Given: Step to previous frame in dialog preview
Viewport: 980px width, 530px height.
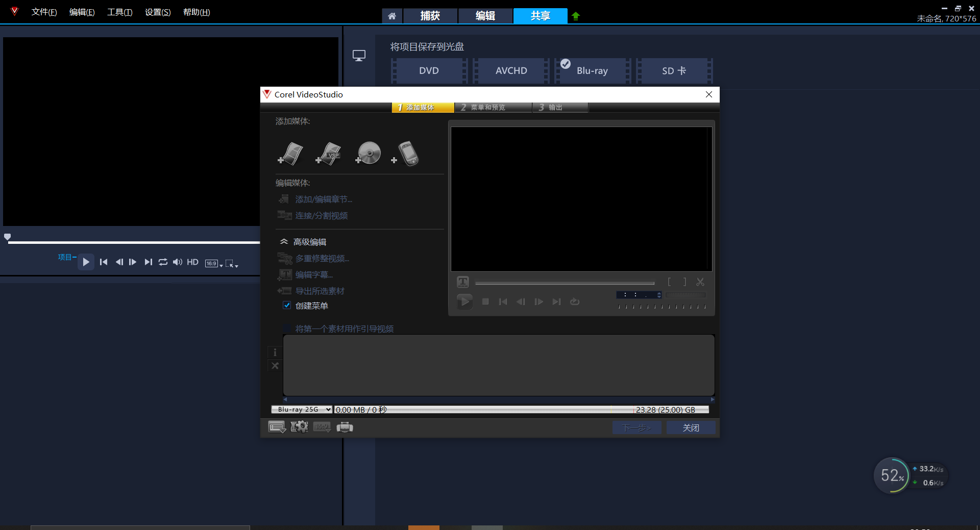Looking at the screenshot, I should pos(521,301).
